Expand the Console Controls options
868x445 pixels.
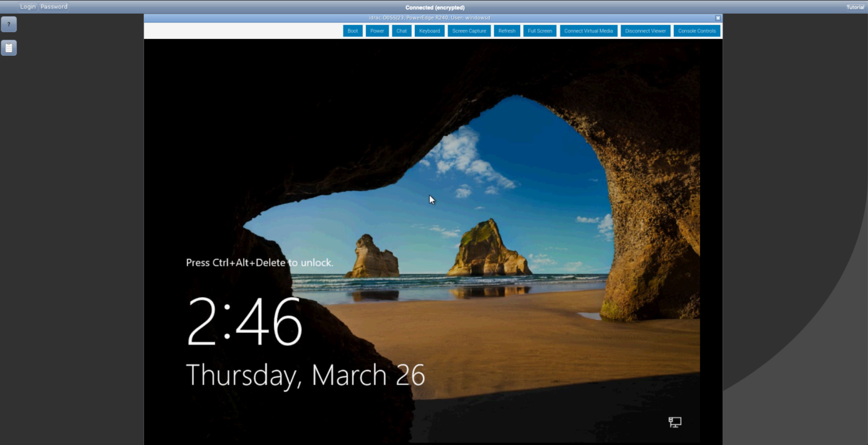pos(697,30)
